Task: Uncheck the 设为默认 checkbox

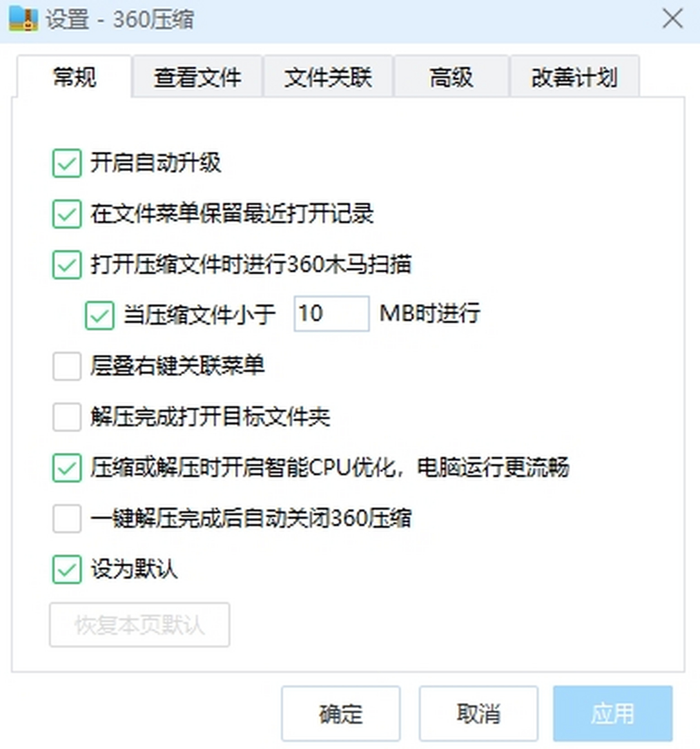Action: click(66, 569)
